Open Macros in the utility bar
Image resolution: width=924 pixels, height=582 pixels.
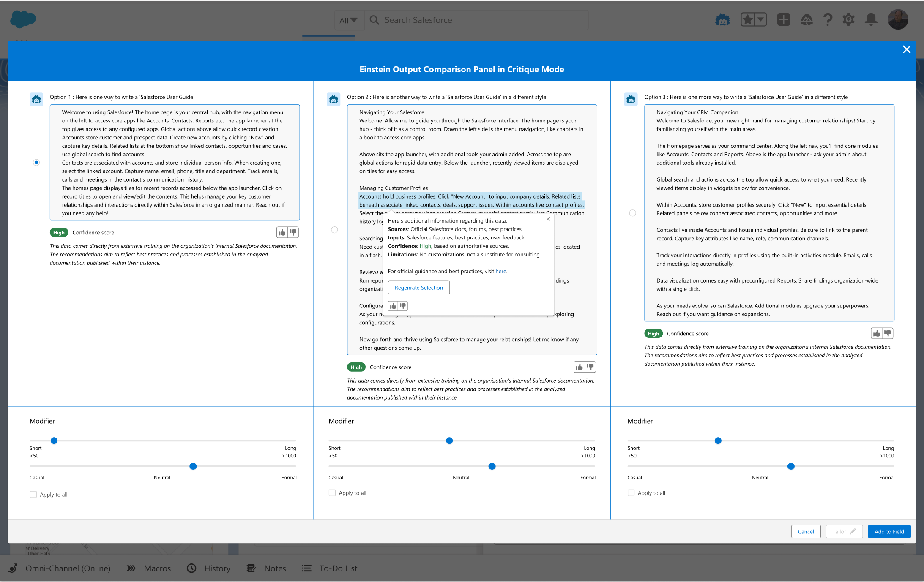[149, 568]
